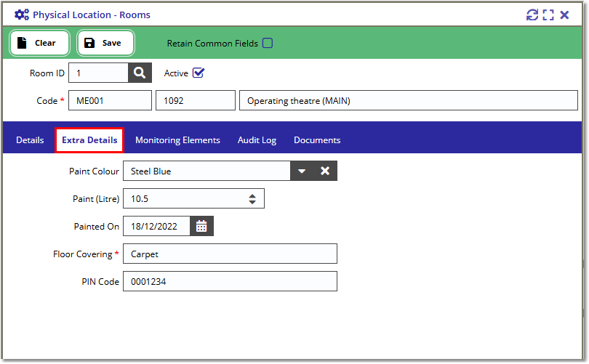Uncheck the Active checkbox

tap(199, 73)
